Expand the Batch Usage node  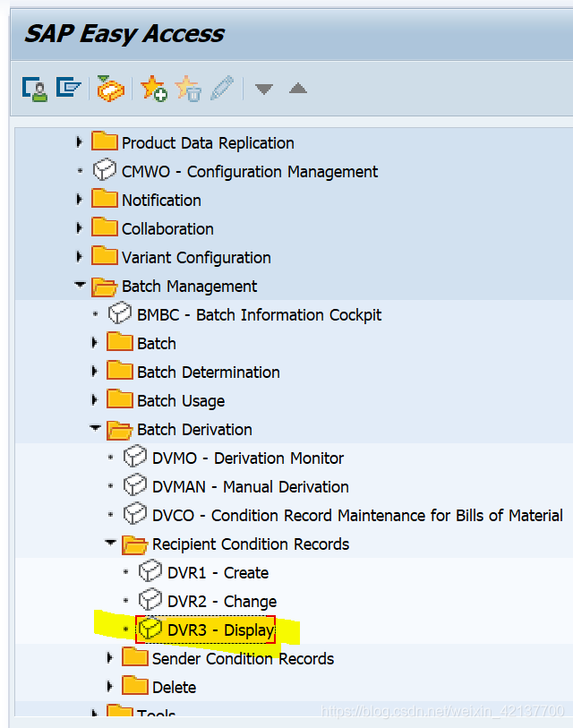click(x=94, y=399)
